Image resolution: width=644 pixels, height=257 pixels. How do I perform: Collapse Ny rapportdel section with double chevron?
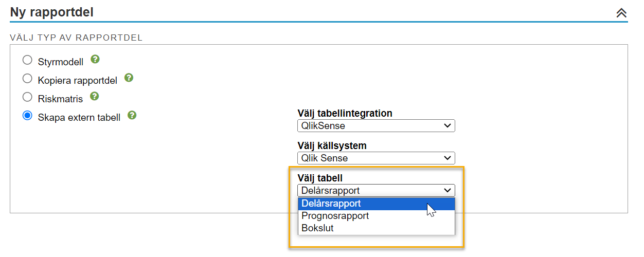coord(621,13)
